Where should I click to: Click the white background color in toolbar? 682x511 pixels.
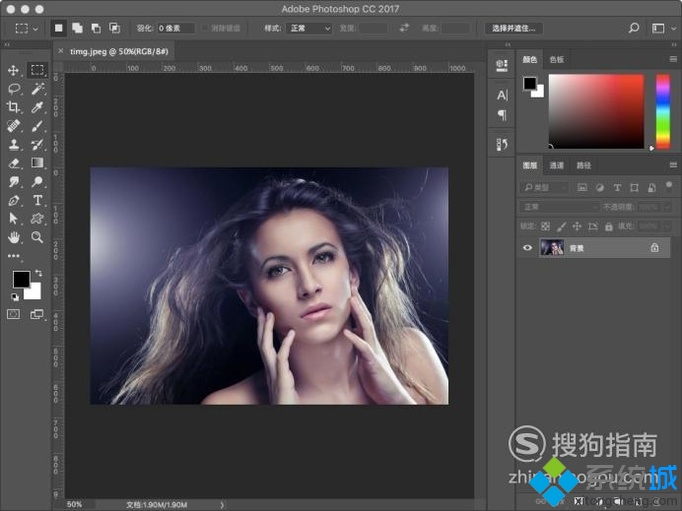pos(34,292)
